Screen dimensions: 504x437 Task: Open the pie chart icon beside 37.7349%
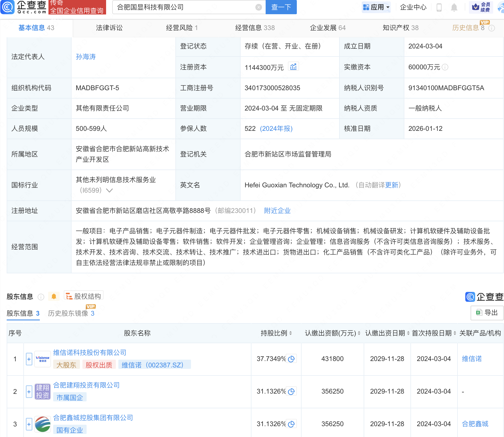click(x=292, y=359)
